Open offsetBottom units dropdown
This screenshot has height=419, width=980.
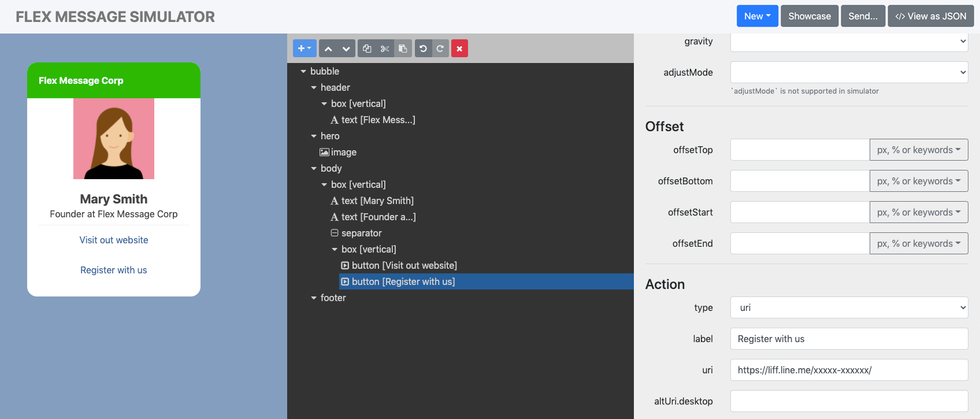[x=919, y=181]
